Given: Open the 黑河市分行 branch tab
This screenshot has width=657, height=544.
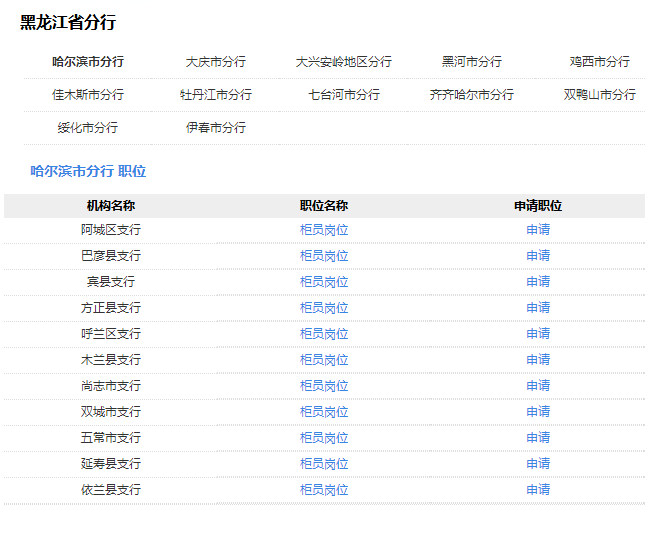Looking at the screenshot, I should pos(471,62).
